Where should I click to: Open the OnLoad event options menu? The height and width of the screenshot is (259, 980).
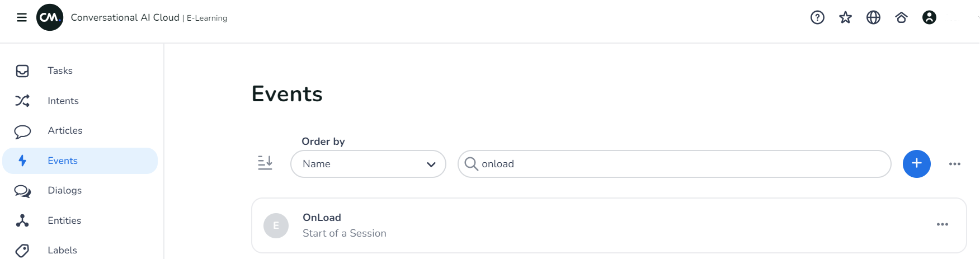click(942, 225)
